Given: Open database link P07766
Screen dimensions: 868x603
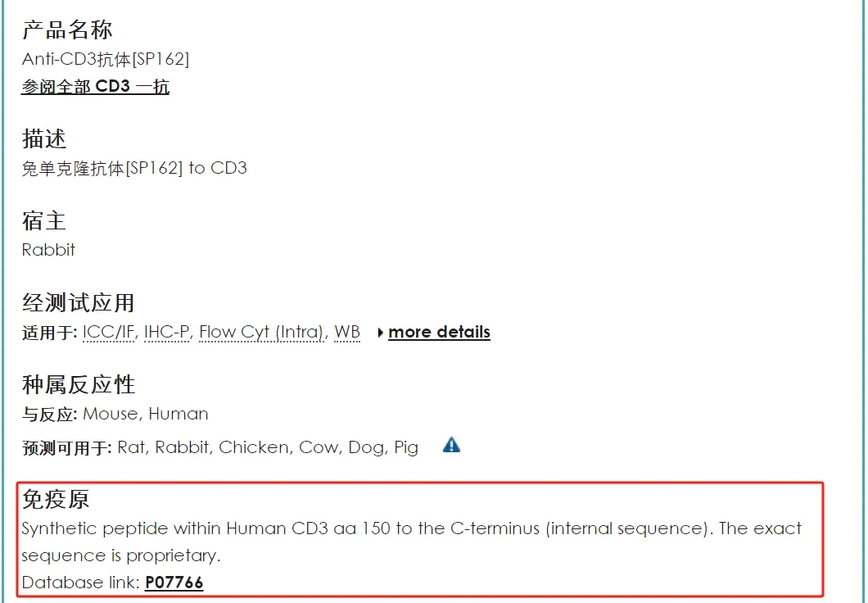Looking at the screenshot, I should [174, 583].
